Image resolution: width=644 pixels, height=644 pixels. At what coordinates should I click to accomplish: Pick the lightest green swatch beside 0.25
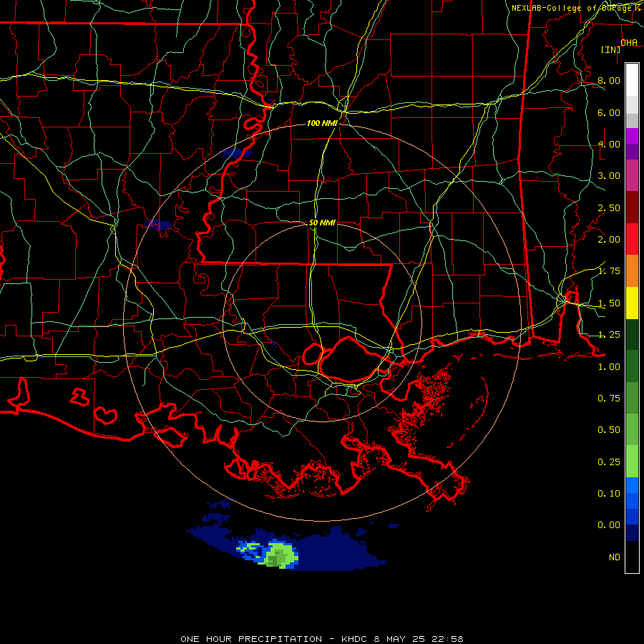pos(632,462)
